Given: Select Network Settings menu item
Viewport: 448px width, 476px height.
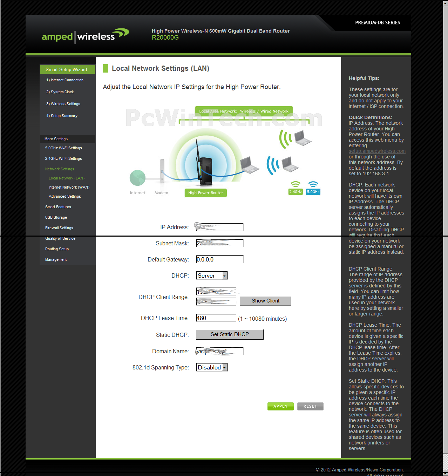Looking at the screenshot, I should pyautogui.click(x=60, y=169).
